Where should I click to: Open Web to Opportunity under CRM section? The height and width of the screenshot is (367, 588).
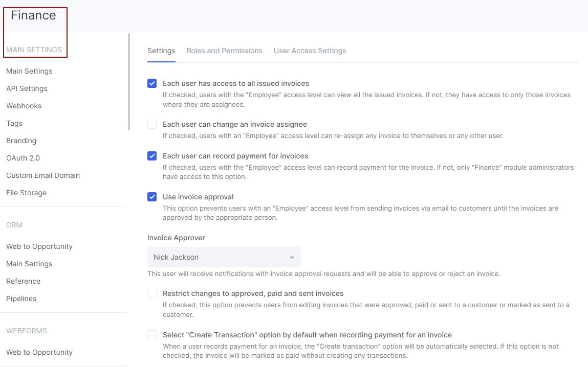39,246
